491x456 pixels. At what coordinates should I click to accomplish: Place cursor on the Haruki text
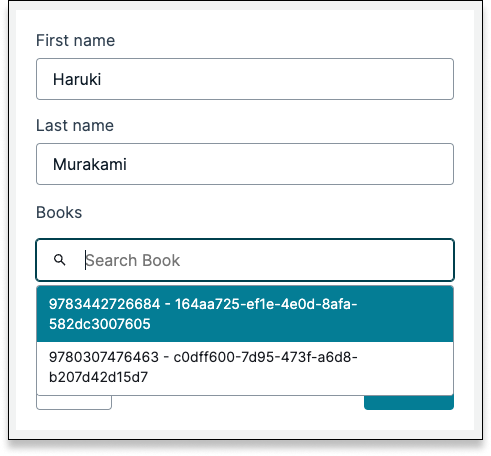click(x=77, y=79)
